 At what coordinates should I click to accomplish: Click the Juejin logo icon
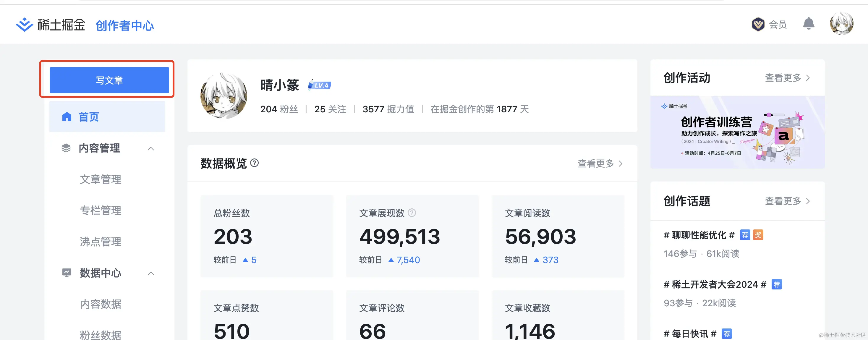click(x=24, y=25)
